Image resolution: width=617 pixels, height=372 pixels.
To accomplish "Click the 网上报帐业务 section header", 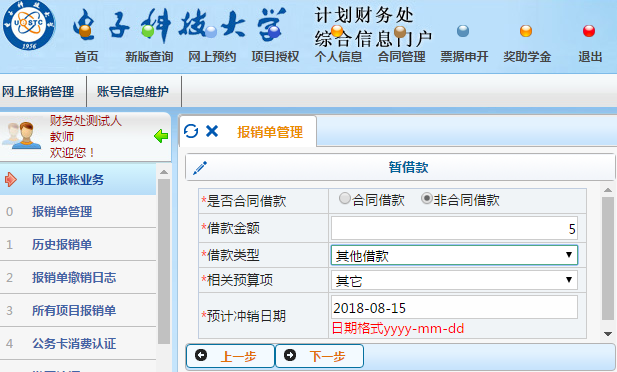I will point(78,180).
